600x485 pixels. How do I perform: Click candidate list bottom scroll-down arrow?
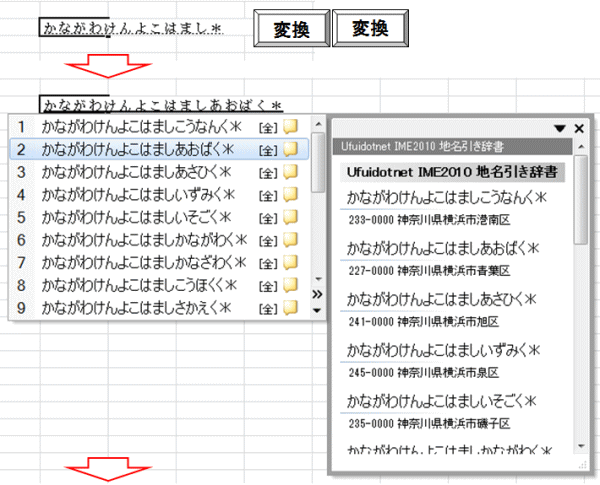coord(317,310)
